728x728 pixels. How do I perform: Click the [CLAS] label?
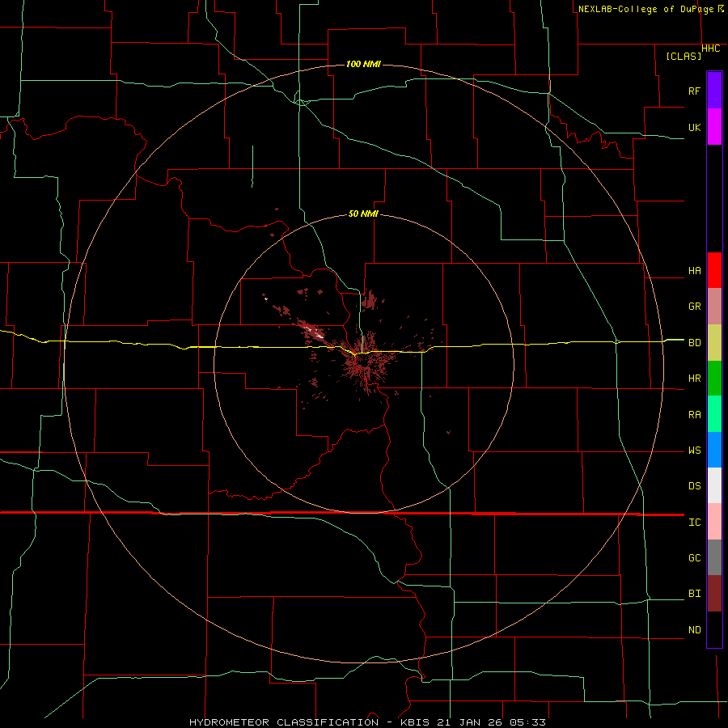tap(684, 56)
